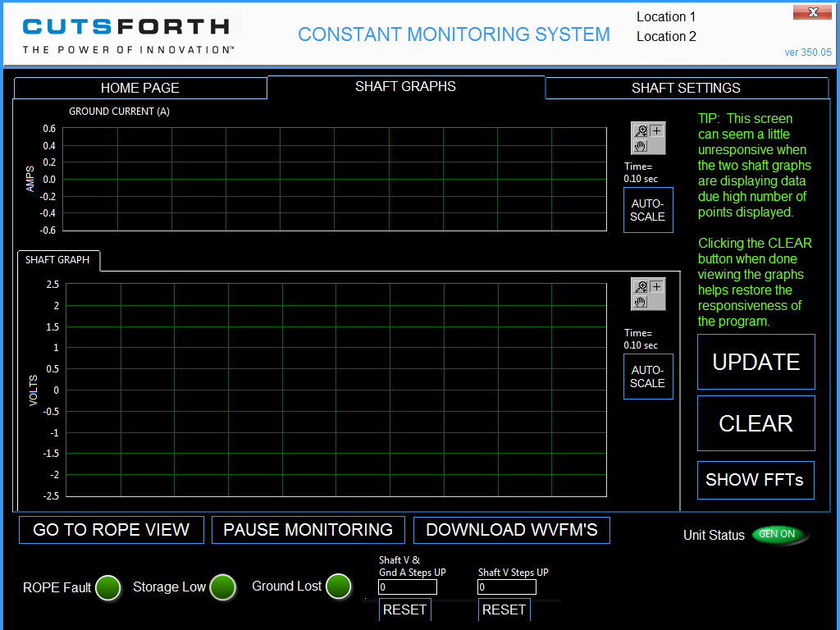This screenshot has height=630, width=840.
Task: Select the SHAFT GRAPH sub-tab
Action: [58, 260]
